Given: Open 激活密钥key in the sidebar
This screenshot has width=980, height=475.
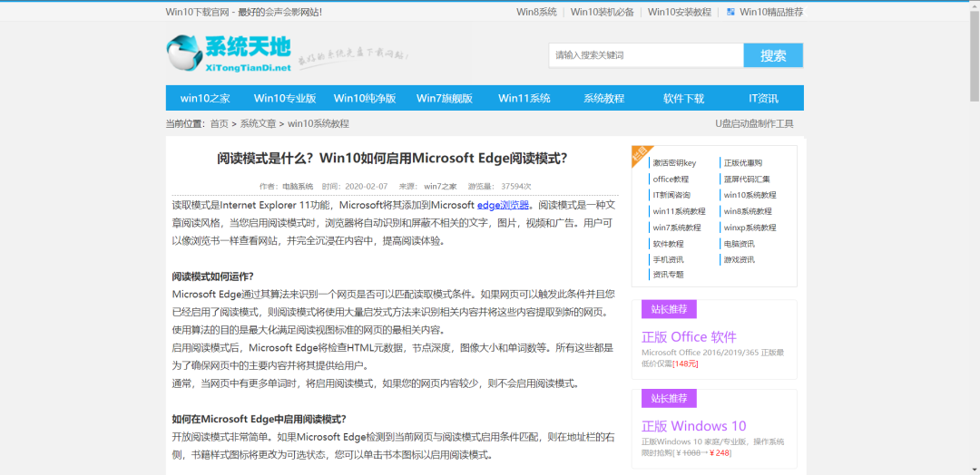Looking at the screenshot, I should (674, 163).
